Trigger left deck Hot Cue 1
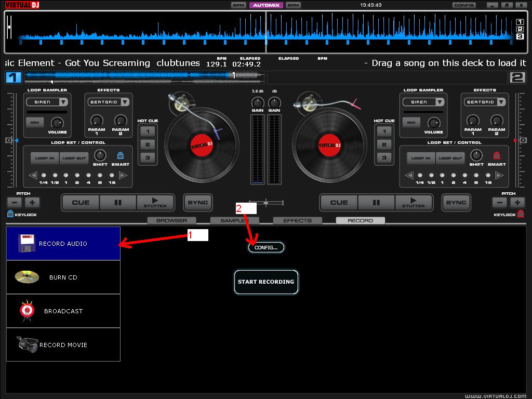Image resolution: width=532 pixels, height=399 pixels. [x=148, y=131]
